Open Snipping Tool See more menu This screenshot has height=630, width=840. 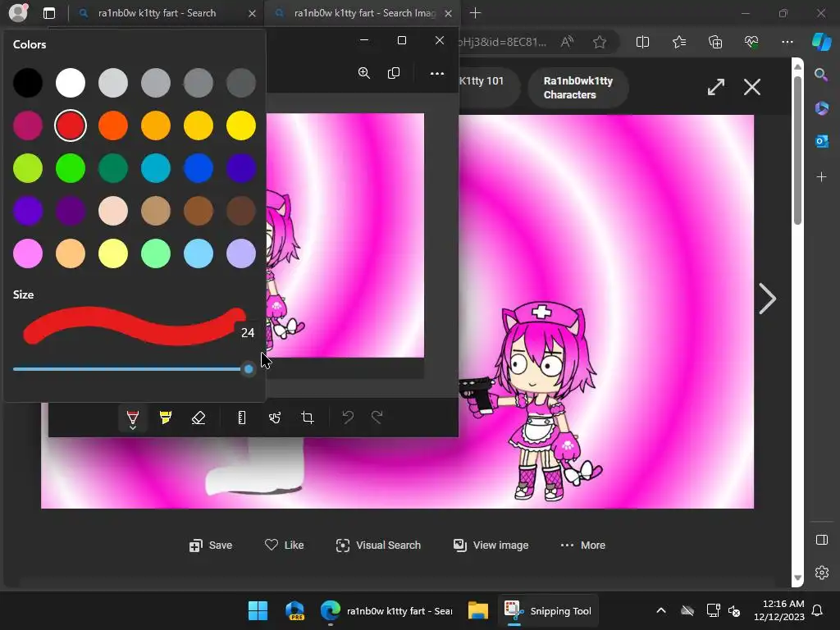[x=437, y=73]
